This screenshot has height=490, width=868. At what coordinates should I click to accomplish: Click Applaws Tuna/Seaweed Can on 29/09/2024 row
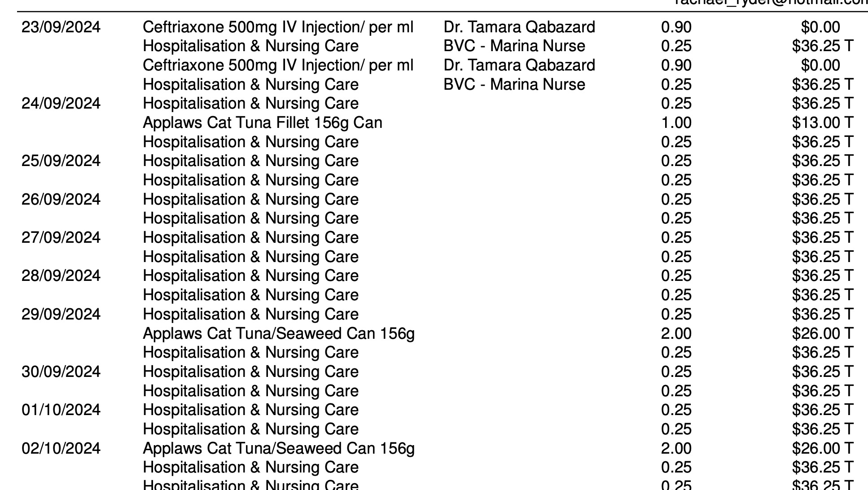279,333
